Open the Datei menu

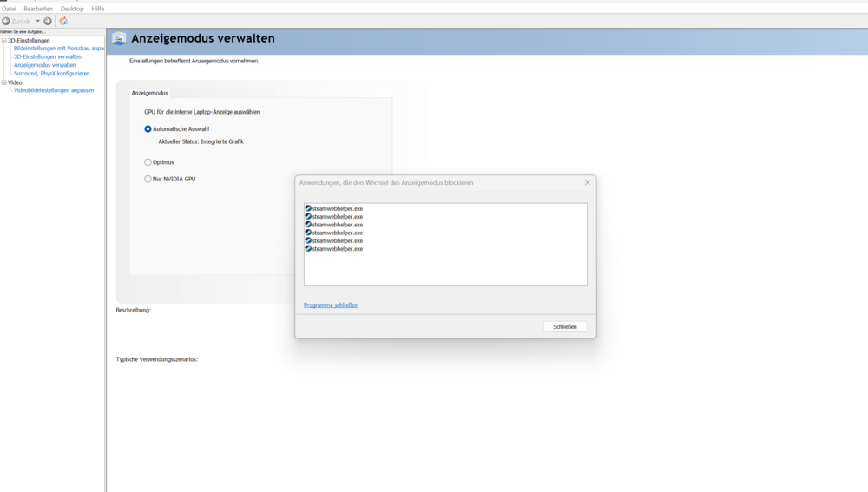pyautogui.click(x=9, y=9)
